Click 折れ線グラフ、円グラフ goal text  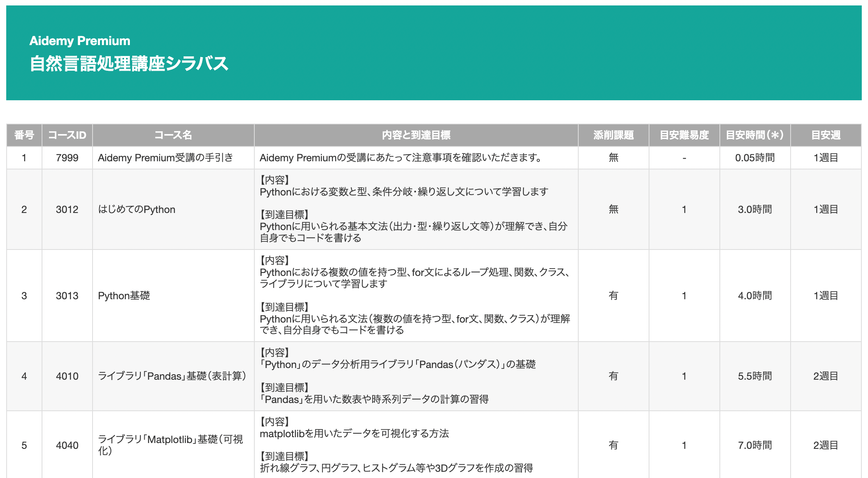(397, 468)
